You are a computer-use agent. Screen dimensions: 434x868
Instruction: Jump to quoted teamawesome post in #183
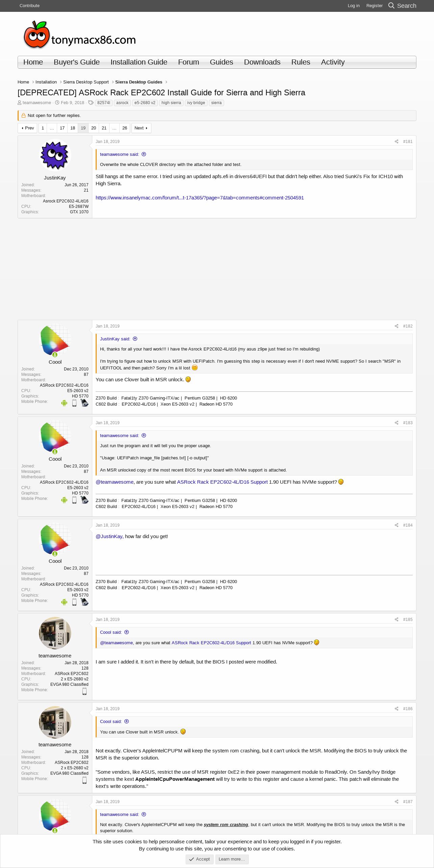tap(144, 435)
